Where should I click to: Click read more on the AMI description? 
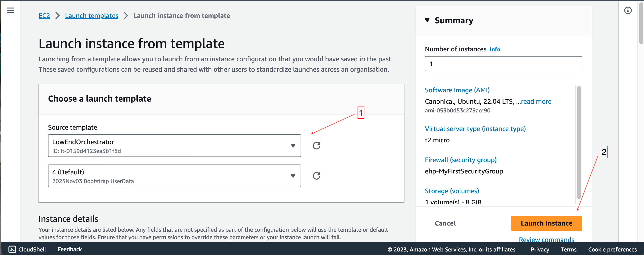click(x=536, y=101)
